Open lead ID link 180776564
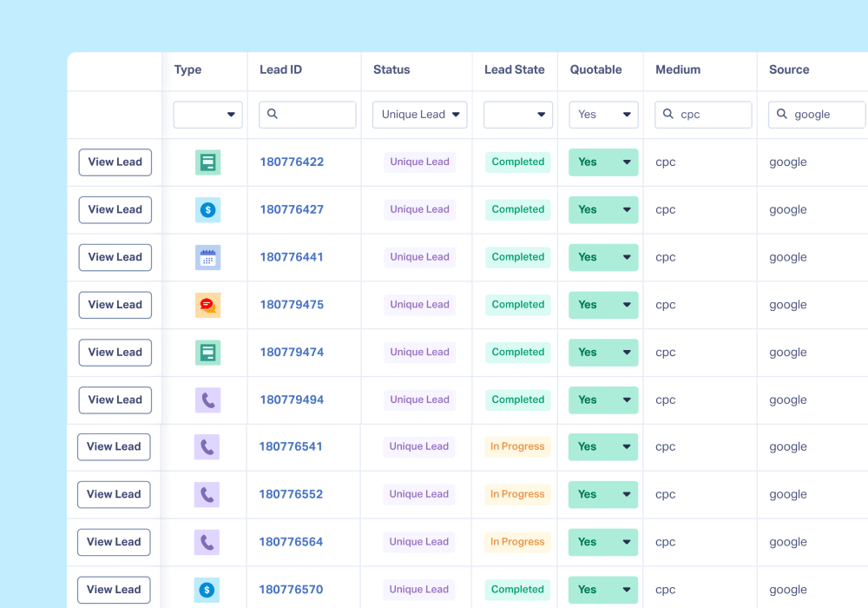Viewport: 868px width, 608px height. pyautogui.click(x=291, y=542)
